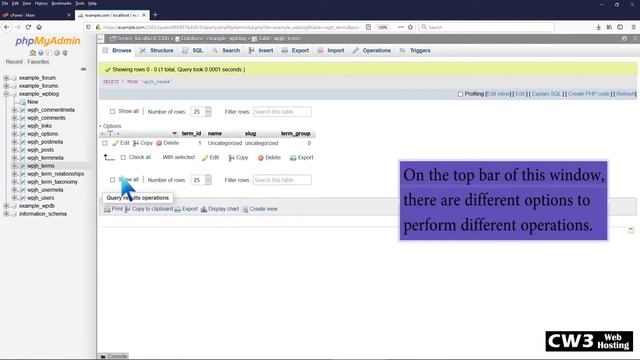Expand example_forums database node
The height and width of the screenshot is (360, 640).
(x=6, y=86)
